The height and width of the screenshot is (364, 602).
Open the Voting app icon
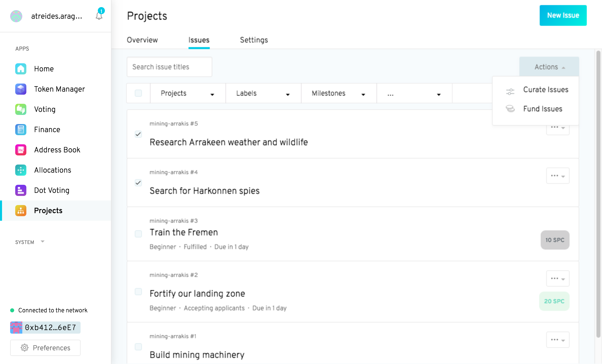(x=21, y=109)
